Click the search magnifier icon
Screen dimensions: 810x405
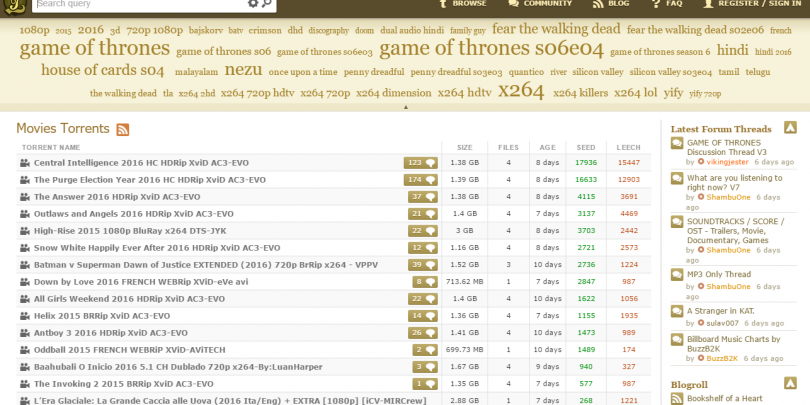click(267, 4)
